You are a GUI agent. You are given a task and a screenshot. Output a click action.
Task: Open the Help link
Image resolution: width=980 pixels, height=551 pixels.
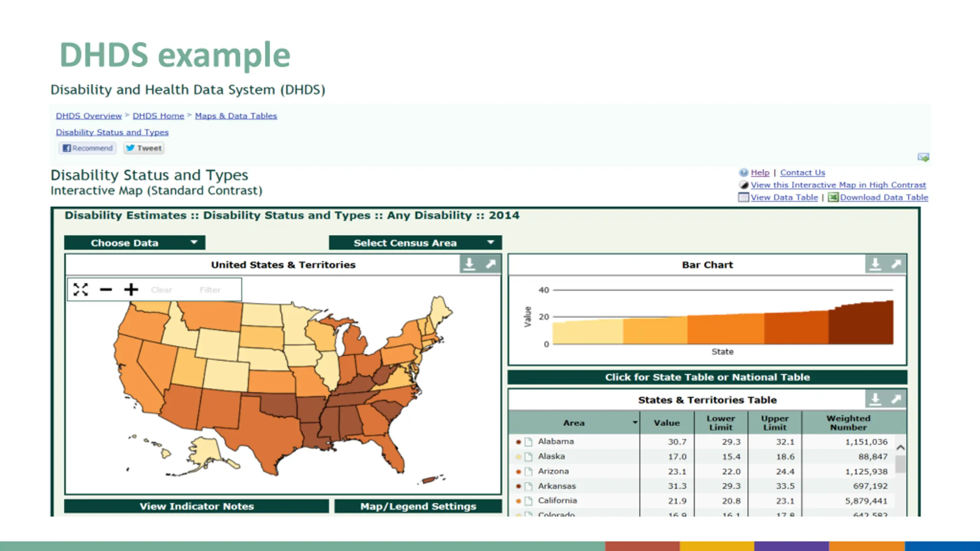[x=760, y=173]
